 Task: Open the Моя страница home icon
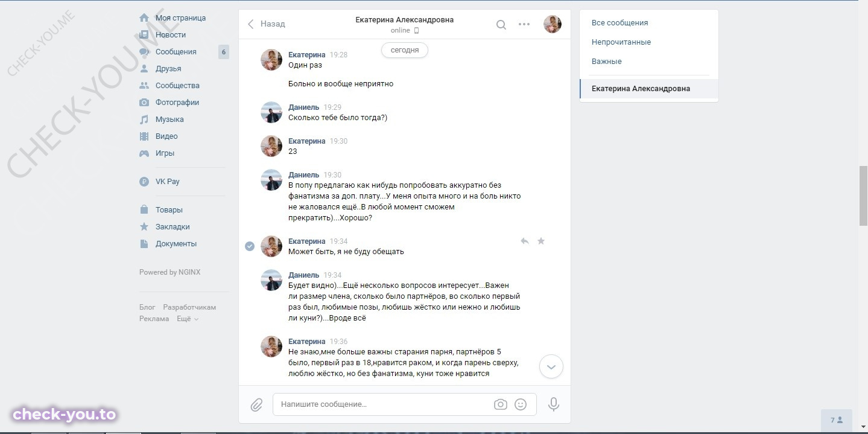click(144, 18)
